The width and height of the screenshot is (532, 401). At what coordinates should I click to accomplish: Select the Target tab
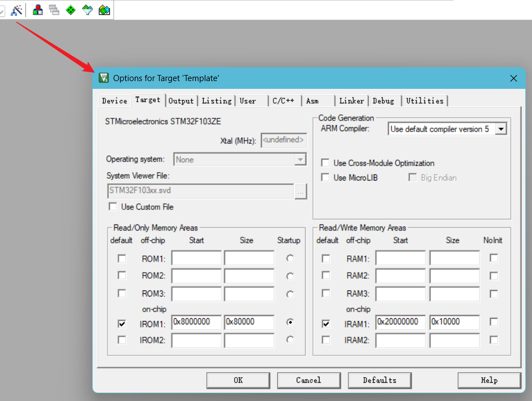coord(148,100)
